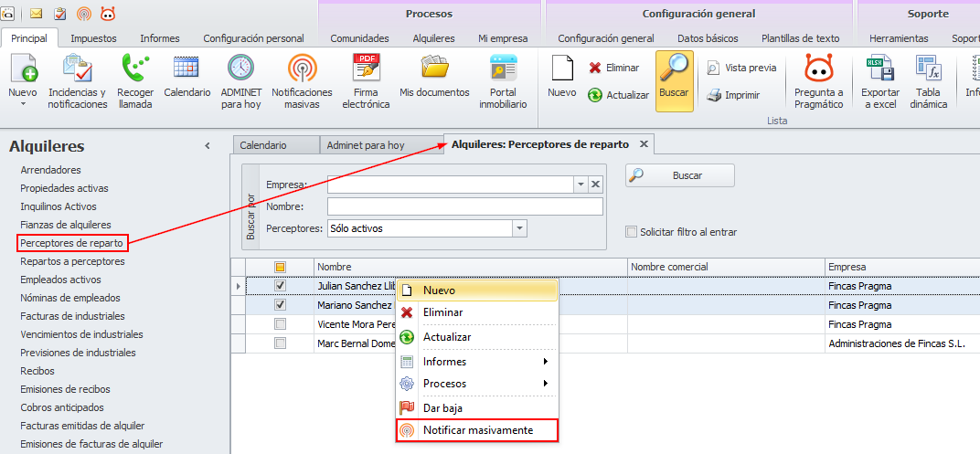Click the Nombre search input field
This screenshot has width=980, height=454.
pos(465,206)
